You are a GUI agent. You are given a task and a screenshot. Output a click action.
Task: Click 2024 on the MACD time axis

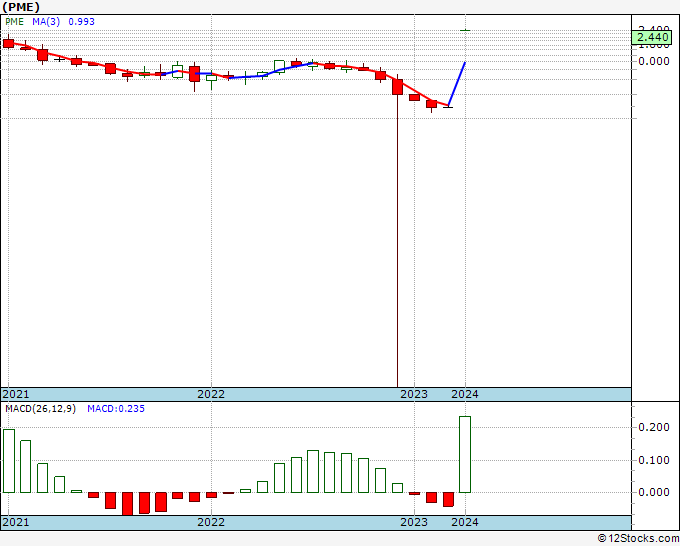(x=464, y=522)
